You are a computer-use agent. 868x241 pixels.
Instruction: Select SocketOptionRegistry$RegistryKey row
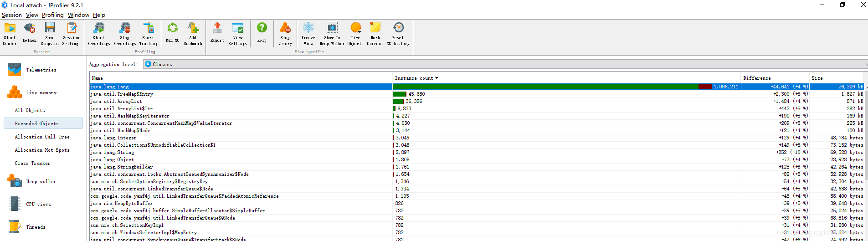click(x=477, y=181)
